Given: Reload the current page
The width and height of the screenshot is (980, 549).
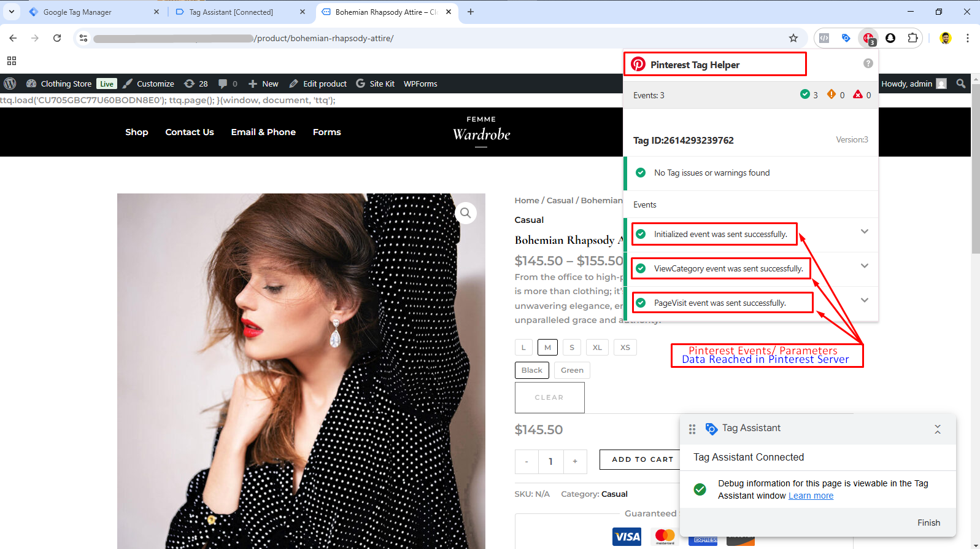Looking at the screenshot, I should (57, 38).
